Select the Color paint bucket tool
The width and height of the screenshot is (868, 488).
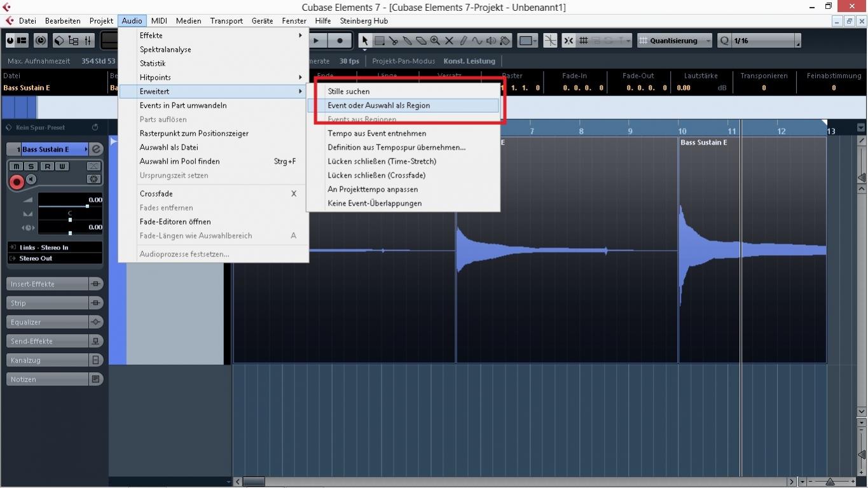tap(505, 41)
